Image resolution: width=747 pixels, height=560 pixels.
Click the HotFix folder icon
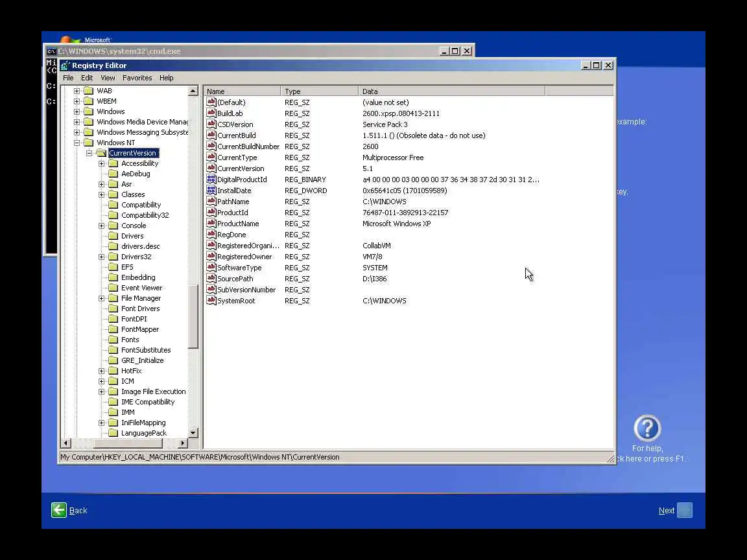pos(113,371)
